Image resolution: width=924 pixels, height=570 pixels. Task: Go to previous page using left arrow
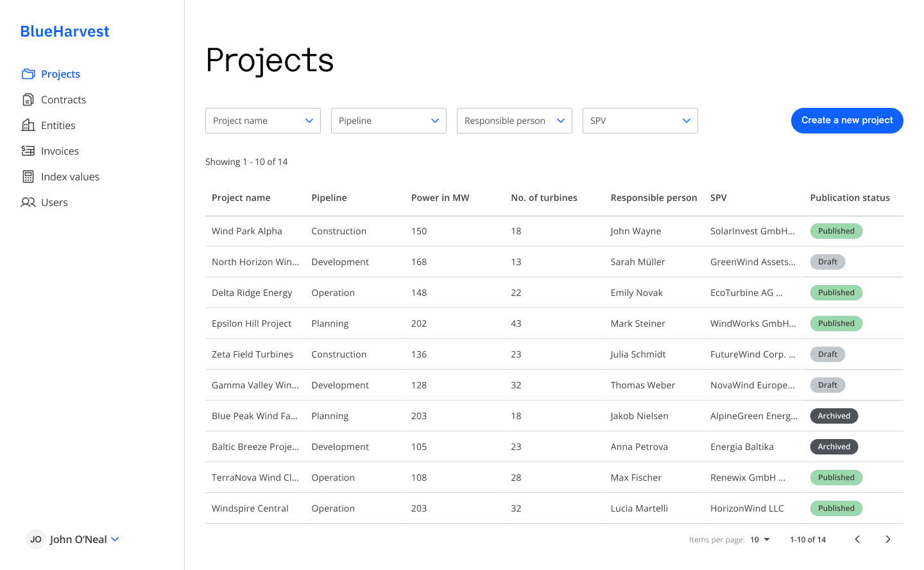[857, 539]
